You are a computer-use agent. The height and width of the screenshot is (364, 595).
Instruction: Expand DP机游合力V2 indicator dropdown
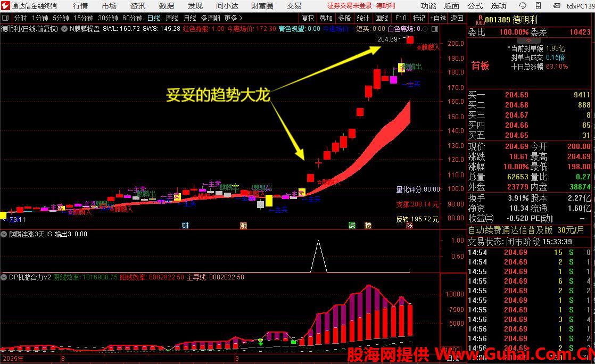click(4, 277)
